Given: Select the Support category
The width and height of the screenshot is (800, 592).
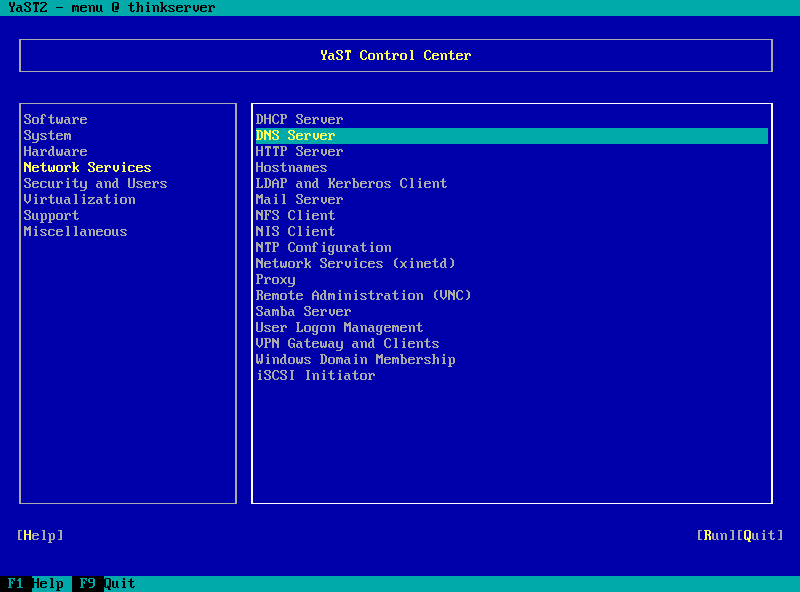Looking at the screenshot, I should tap(51, 215).
